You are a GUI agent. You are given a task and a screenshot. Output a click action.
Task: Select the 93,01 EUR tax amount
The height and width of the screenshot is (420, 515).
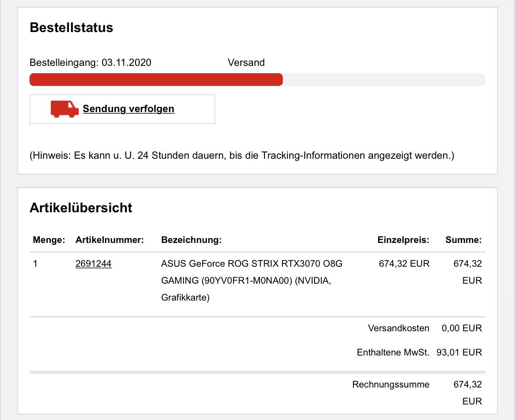click(459, 352)
